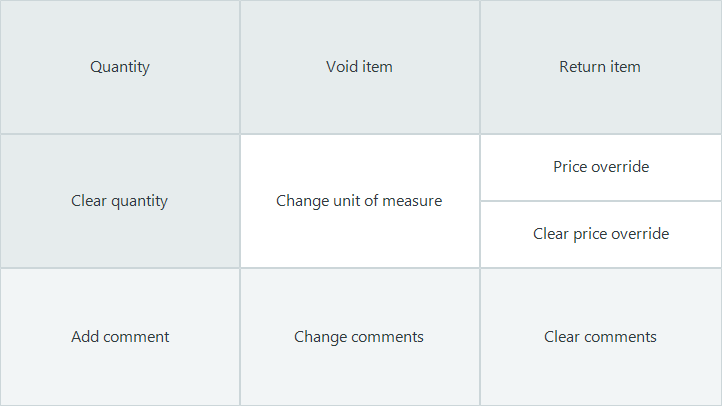Click the 'Void item' text label
Image resolution: width=722 pixels, height=406 pixels.
point(359,67)
